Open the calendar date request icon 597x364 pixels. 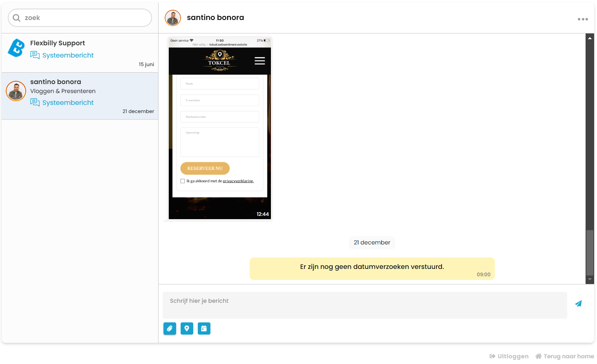pyautogui.click(x=204, y=328)
